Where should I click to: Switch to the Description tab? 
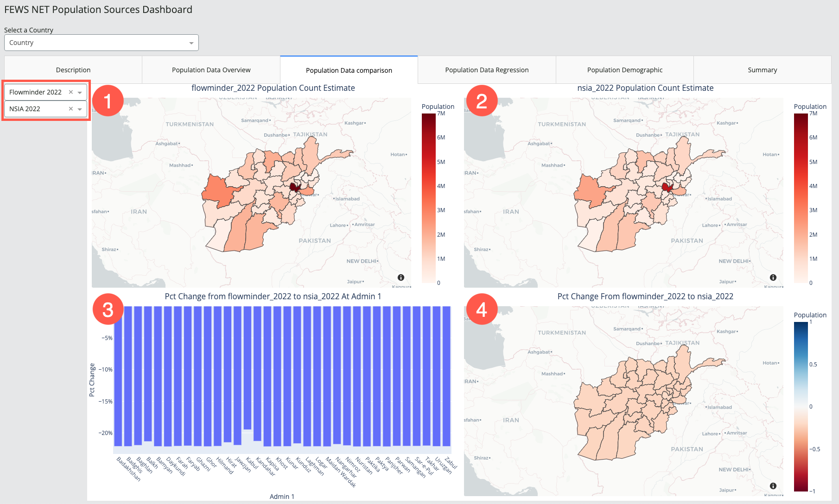[x=73, y=70]
